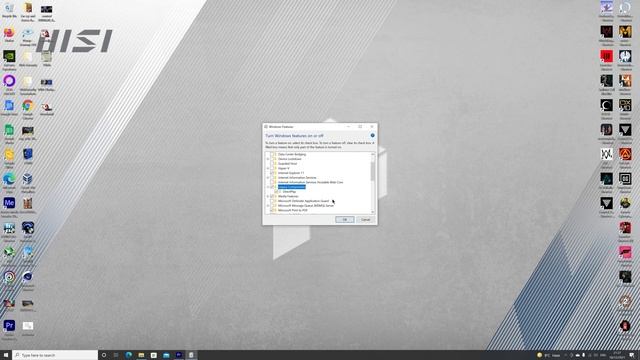Select the Recycle Bin desktop icon

(x=9, y=11)
